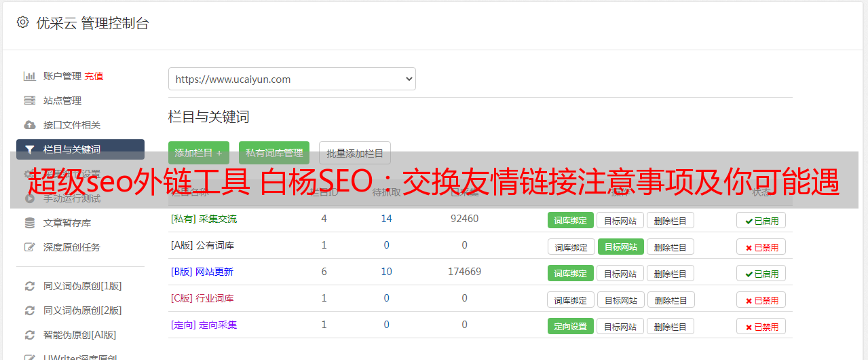Click the gear icon beside 优采云 管理控制台
868x360 pixels.
[22, 22]
